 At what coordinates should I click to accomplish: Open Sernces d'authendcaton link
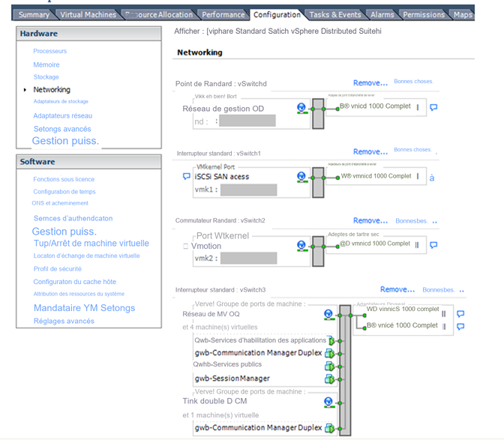pos(73,218)
